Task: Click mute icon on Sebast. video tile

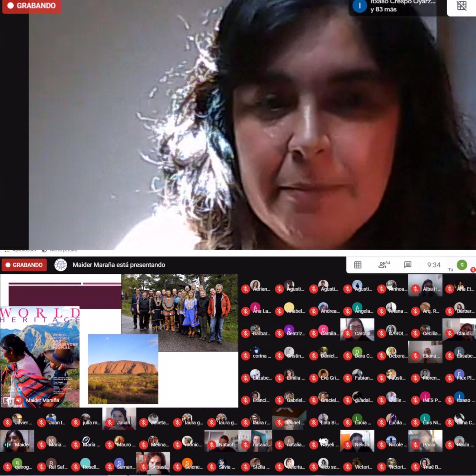Action: [144, 467]
